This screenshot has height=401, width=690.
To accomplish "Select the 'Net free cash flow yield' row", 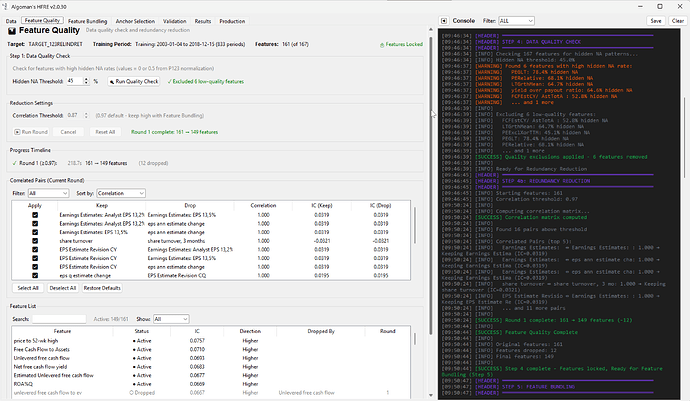I will click(211, 367).
